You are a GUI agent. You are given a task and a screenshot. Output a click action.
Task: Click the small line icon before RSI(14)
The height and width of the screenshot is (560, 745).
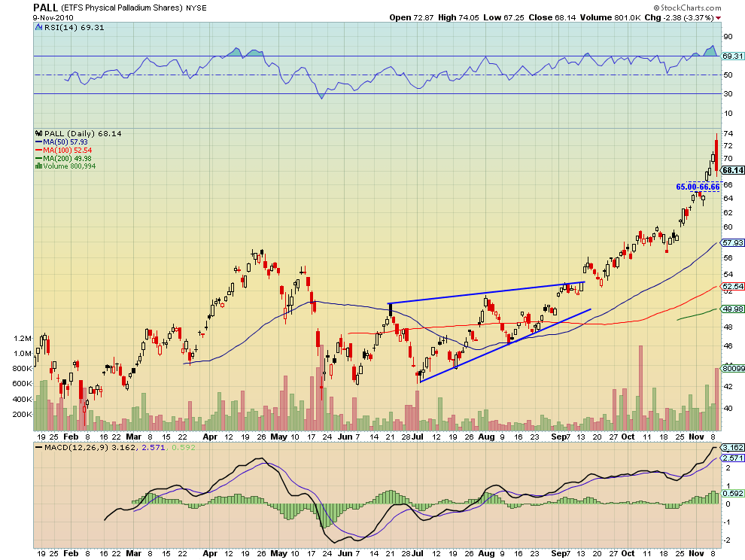click(x=39, y=28)
